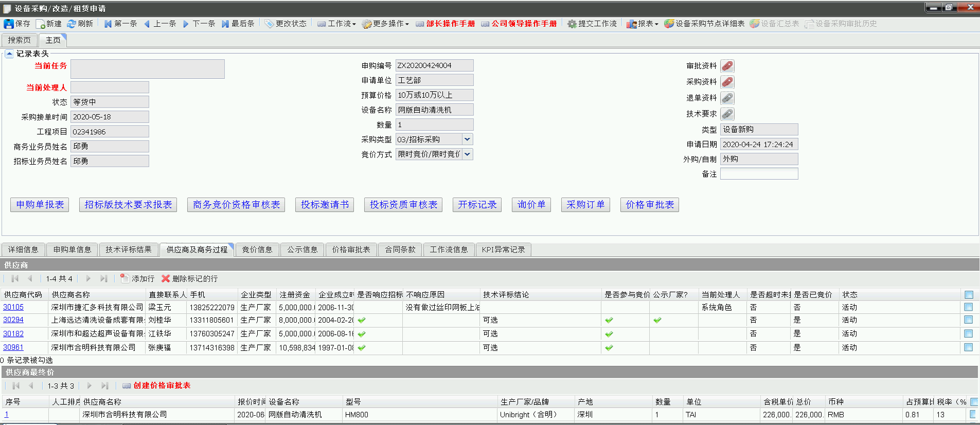Click the 投标邀请书 button
The width and height of the screenshot is (980, 425).
(325, 205)
